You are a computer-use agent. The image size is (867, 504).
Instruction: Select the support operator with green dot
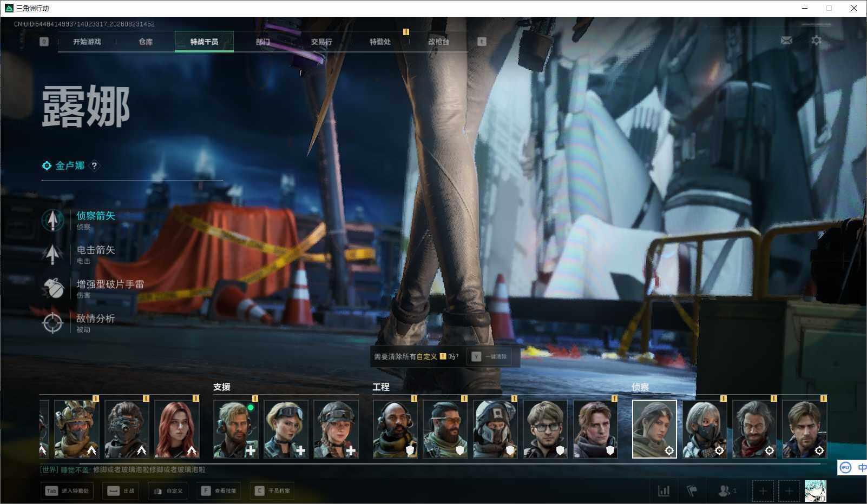(x=236, y=429)
